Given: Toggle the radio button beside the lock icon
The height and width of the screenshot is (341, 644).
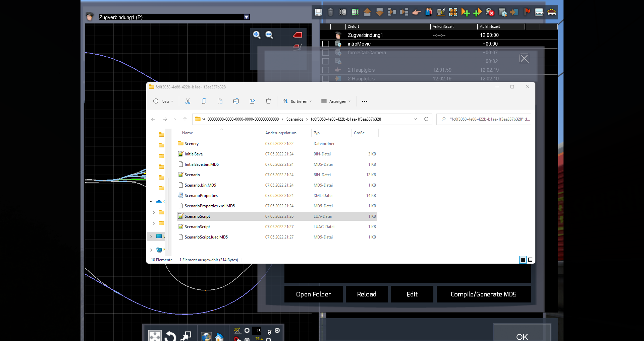Looking at the screenshot, I should click(277, 331).
